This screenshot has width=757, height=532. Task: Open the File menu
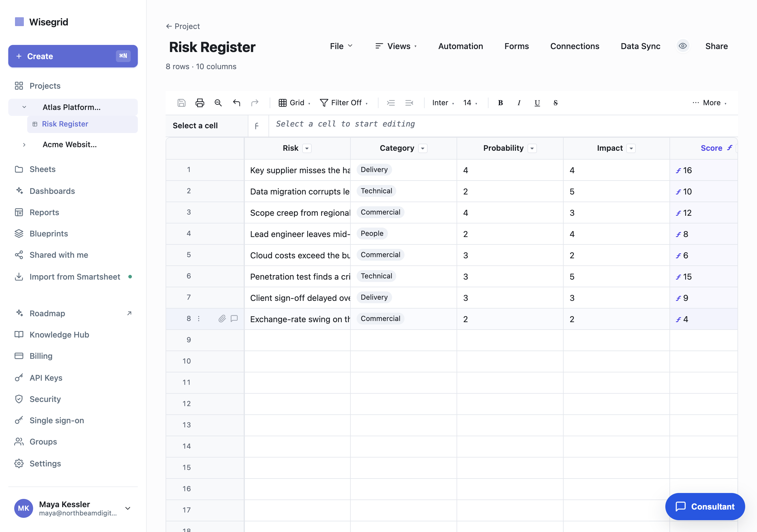[341, 46]
